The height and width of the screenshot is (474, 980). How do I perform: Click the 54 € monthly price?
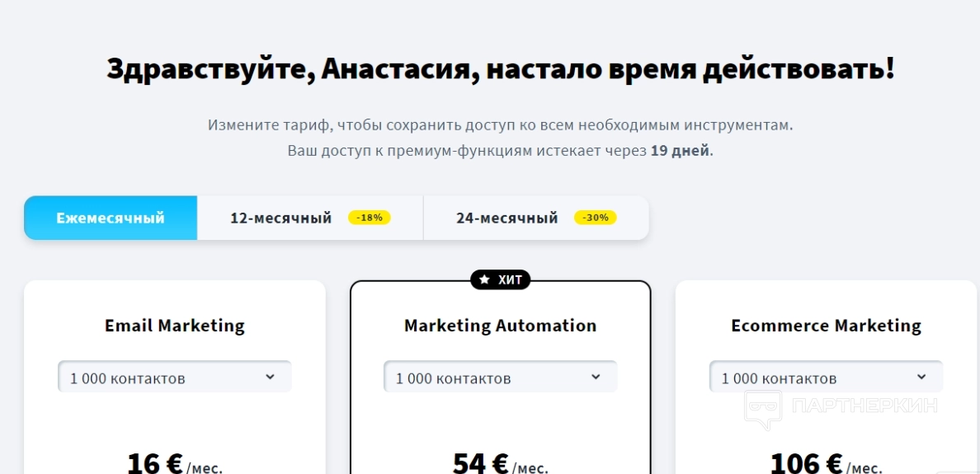click(481, 463)
